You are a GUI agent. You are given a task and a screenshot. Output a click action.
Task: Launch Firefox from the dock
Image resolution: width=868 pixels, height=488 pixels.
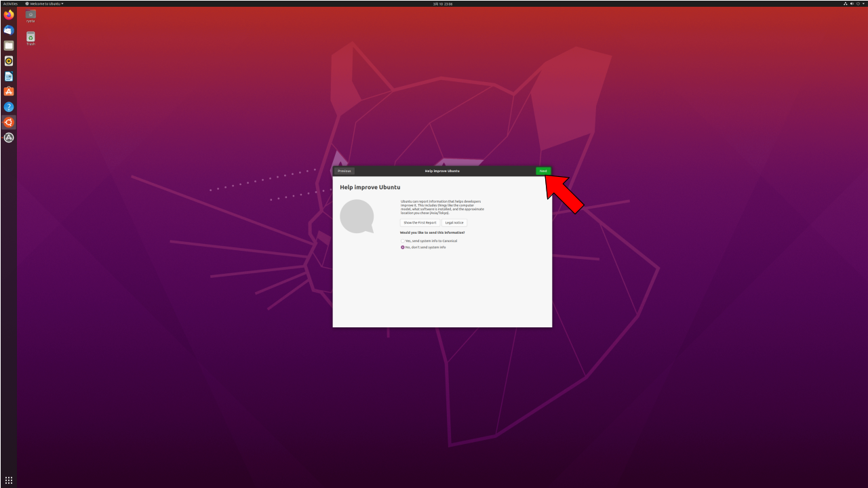tap(9, 15)
